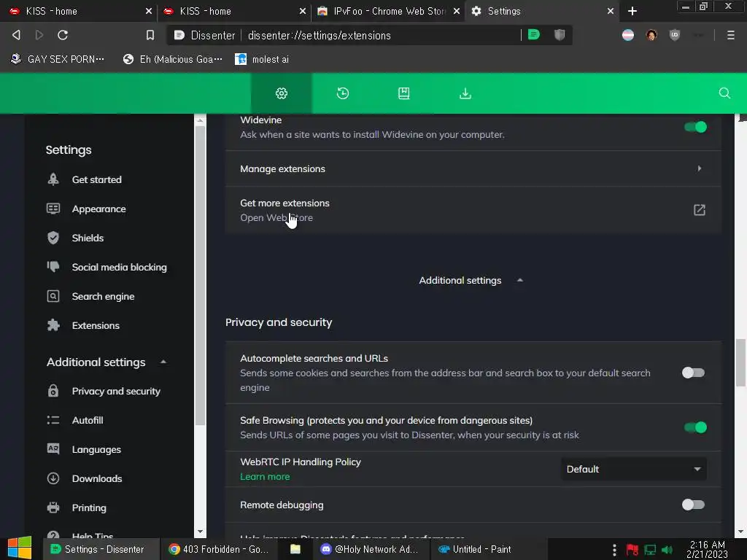Toggle the Widevine switch
The image size is (747, 560).
pyautogui.click(x=695, y=127)
